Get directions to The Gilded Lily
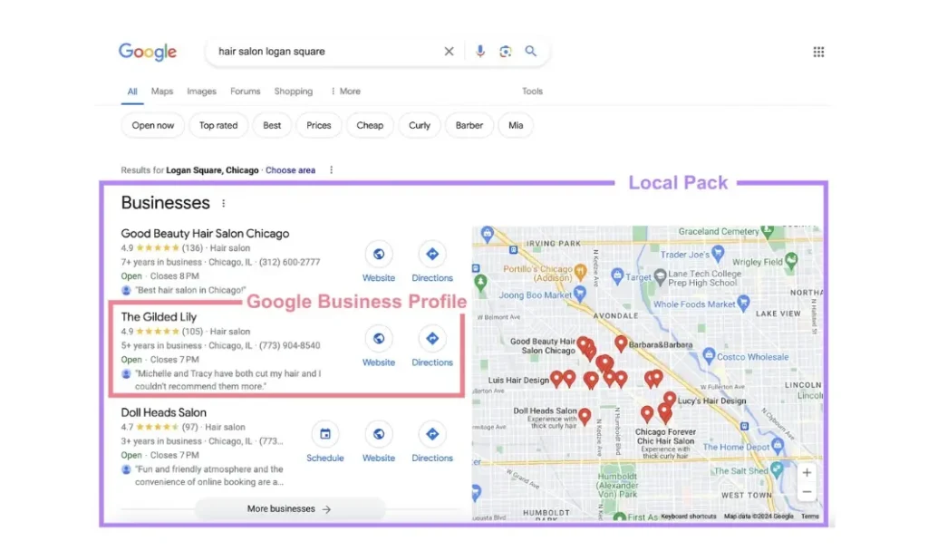 click(x=432, y=339)
